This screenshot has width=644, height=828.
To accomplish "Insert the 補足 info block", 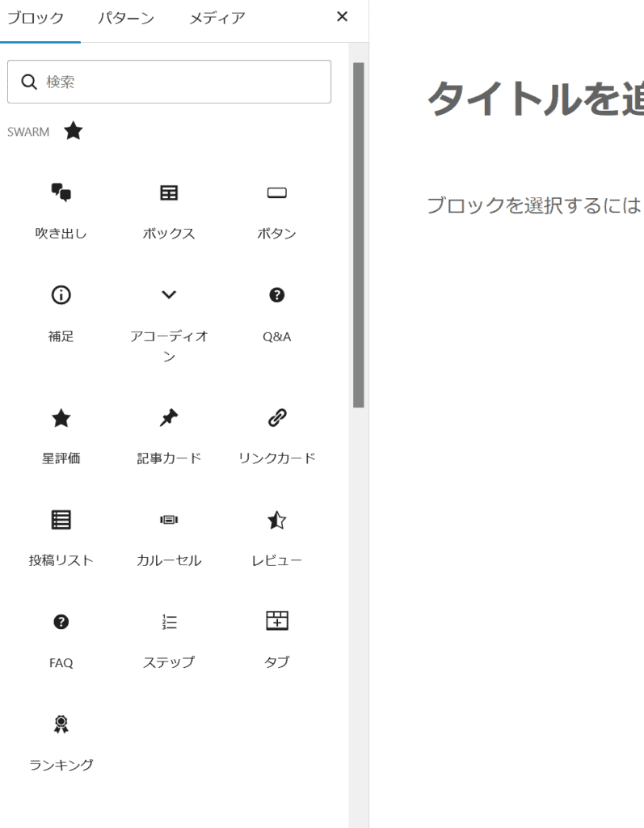I will click(x=61, y=313).
